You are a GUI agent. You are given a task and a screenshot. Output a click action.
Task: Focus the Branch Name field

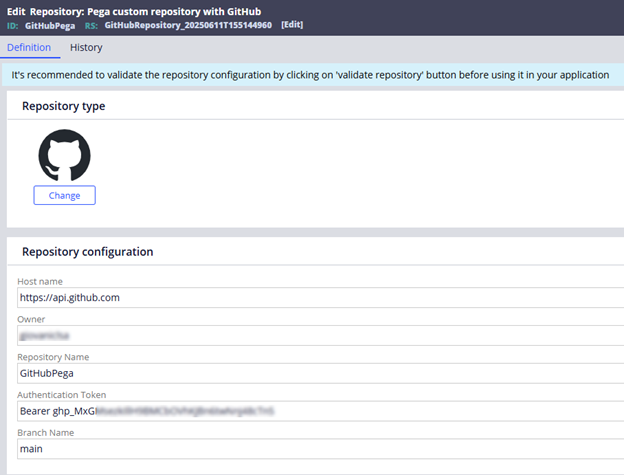tap(320, 449)
